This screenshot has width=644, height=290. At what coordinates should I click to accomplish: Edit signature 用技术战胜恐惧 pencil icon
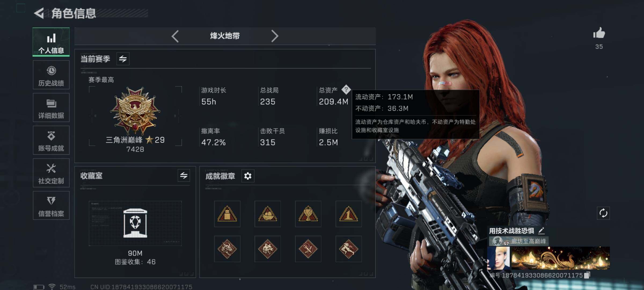pos(541,230)
